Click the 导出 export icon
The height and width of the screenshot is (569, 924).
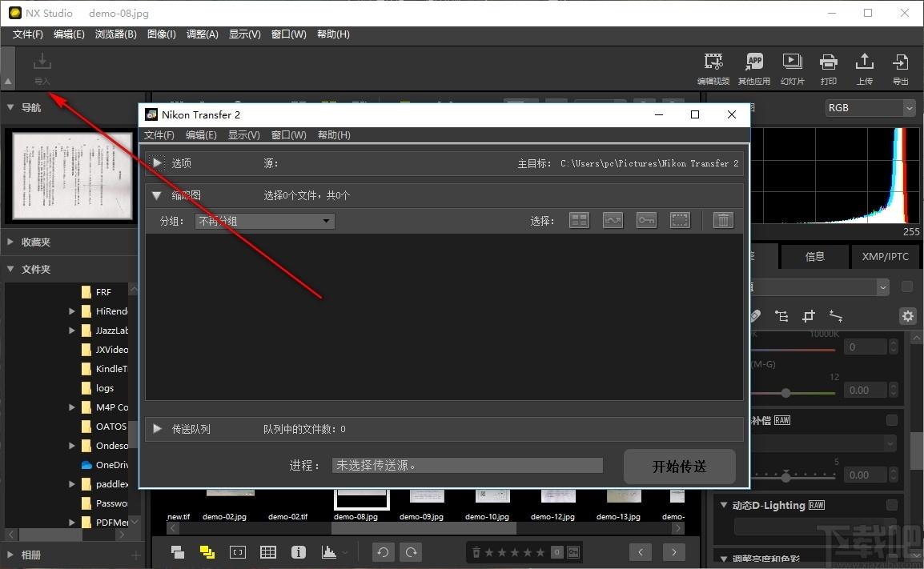coord(901,68)
